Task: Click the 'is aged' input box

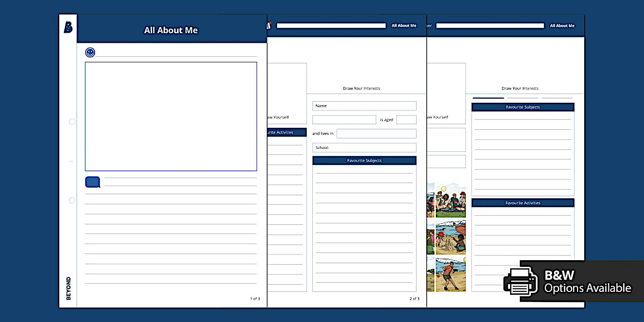Action: (x=406, y=119)
